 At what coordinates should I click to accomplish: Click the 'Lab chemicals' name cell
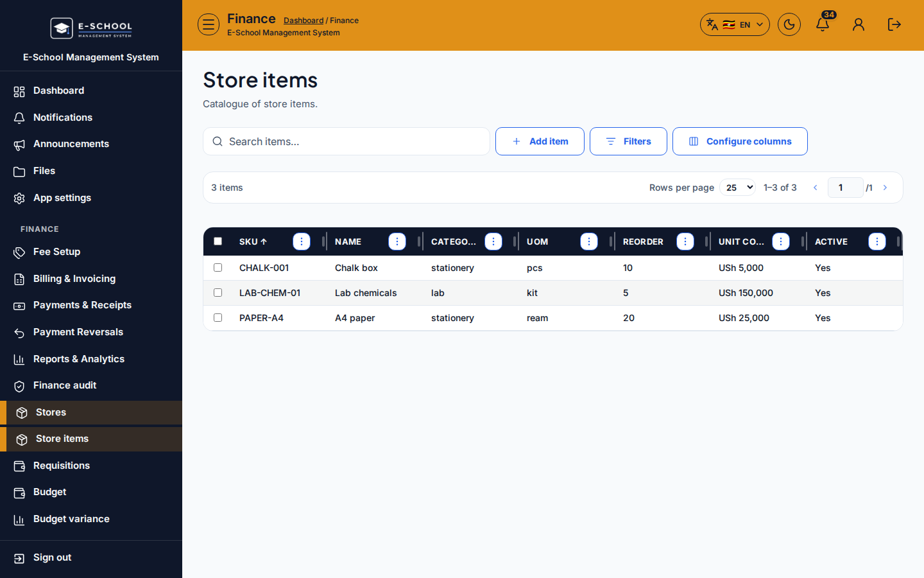tap(366, 293)
